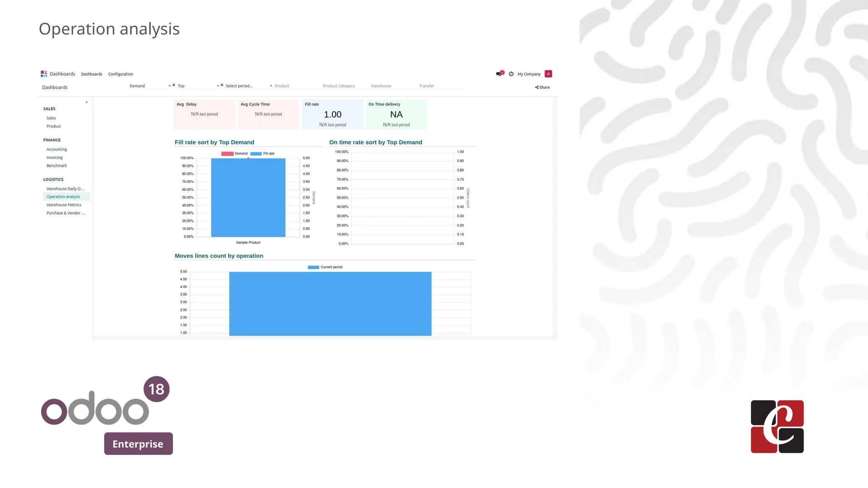The width and height of the screenshot is (868, 488).
Task: Click the FINANCE section header
Action: point(52,140)
